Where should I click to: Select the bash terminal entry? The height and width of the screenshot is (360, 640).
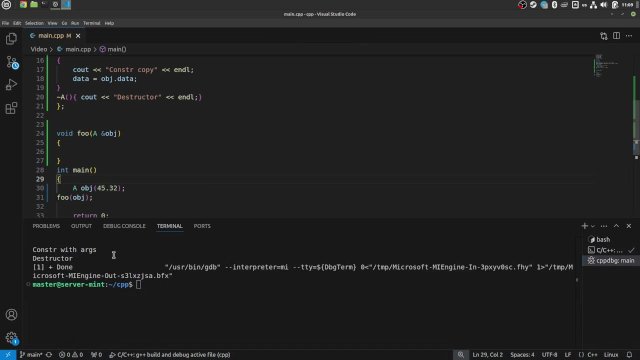coord(611,240)
